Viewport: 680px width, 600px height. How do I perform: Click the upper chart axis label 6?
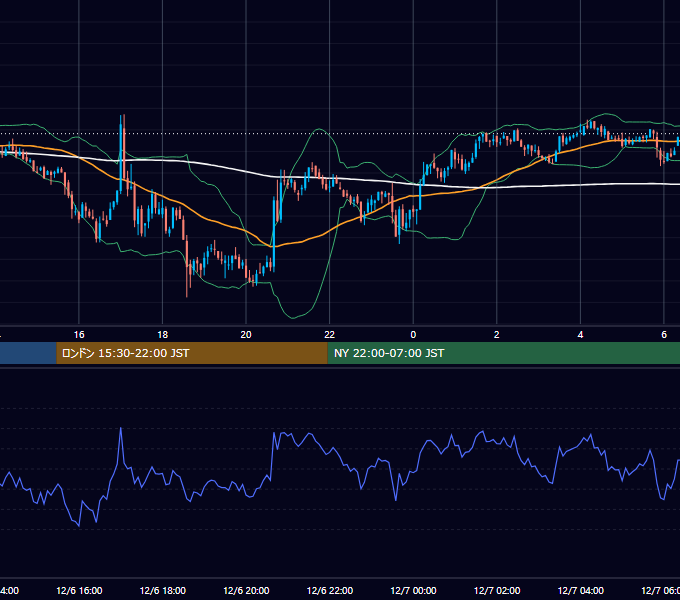[x=664, y=335]
